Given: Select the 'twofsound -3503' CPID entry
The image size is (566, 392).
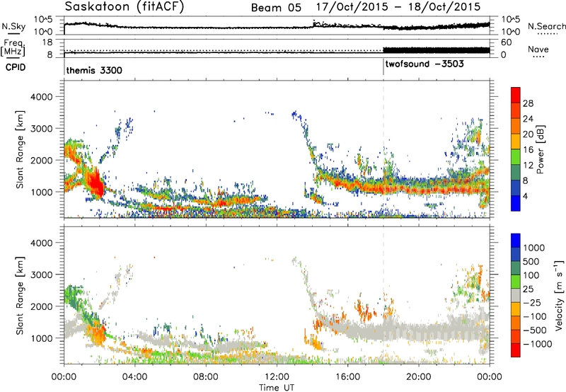Looking at the screenshot, I should 424,64.
